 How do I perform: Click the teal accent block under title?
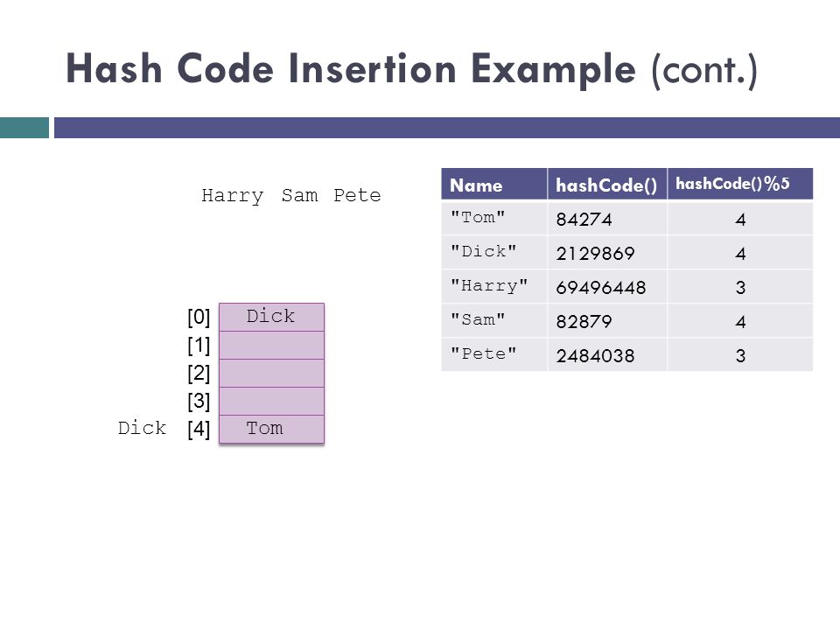pos(24,128)
